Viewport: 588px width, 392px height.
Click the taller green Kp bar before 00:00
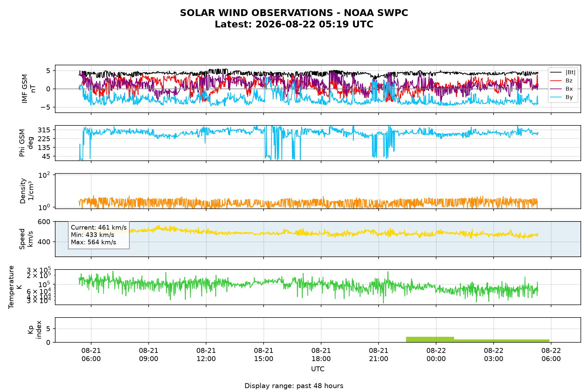pyautogui.click(x=430, y=339)
